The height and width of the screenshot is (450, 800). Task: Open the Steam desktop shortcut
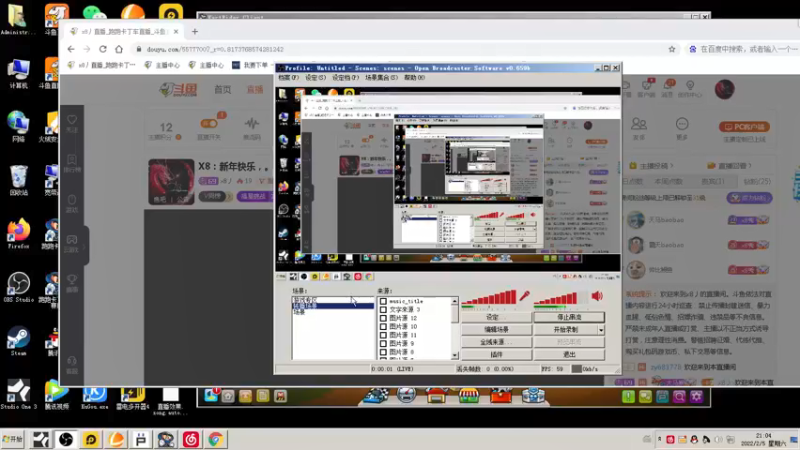(x=18, y=340)
